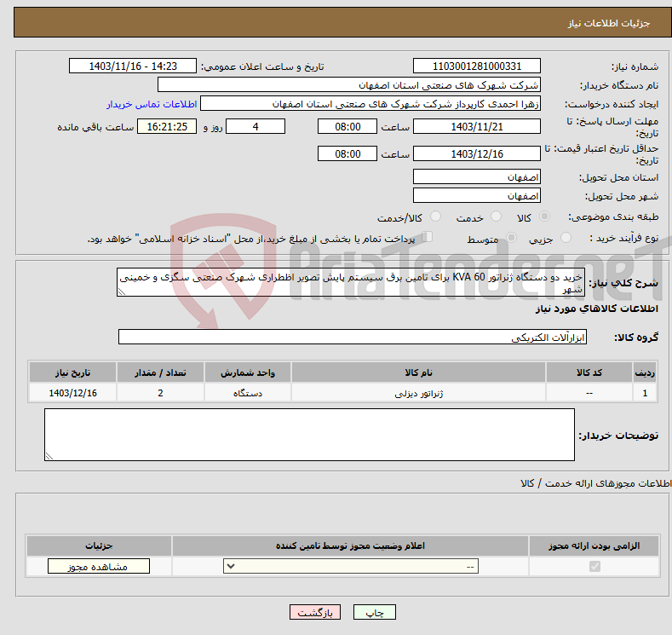Click the ابزارآلات الکتریکی product group field
Image resolution: width=672 pixels, height=635 pixels.
[353, 338]
